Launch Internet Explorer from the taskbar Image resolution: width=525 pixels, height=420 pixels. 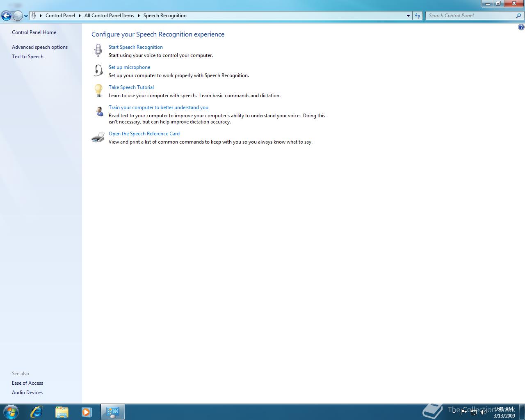(x=37, y=412)
